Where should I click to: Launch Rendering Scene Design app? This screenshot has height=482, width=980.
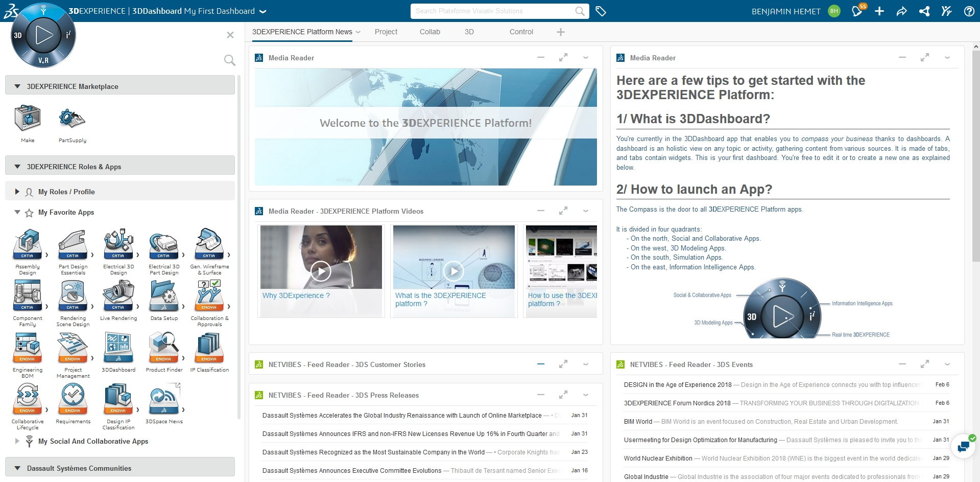click(x=73, y=296)
